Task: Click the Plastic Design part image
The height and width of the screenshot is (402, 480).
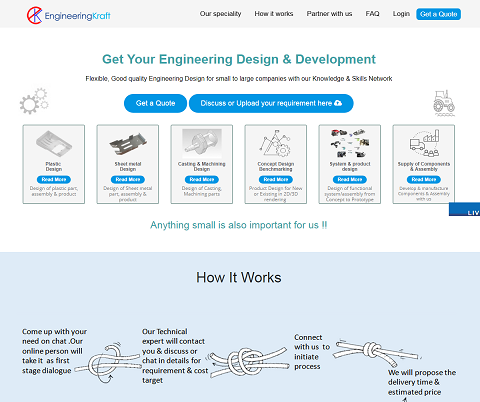Action: click(x=54, y=144)
